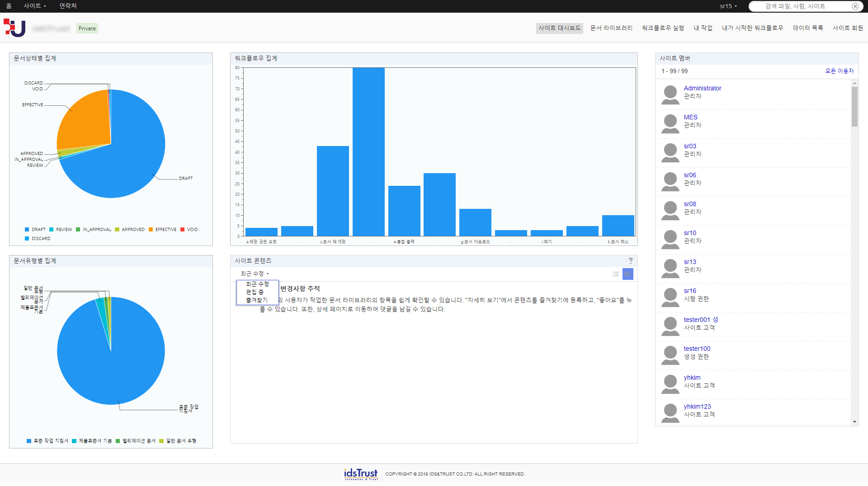868x486 pixels.
Task: Switch site content to detailed view
Action: click(627, 274)
